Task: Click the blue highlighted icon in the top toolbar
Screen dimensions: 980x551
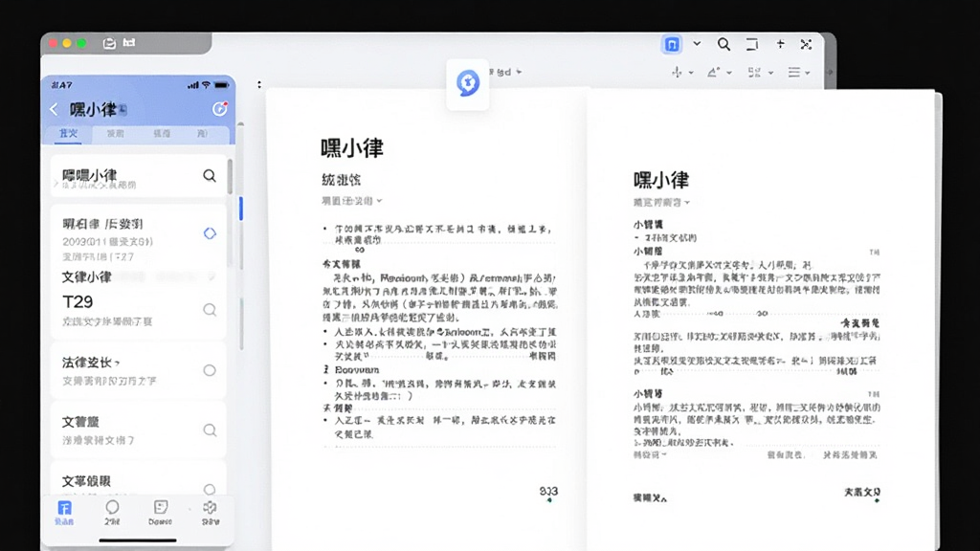Action: [672, 44]
